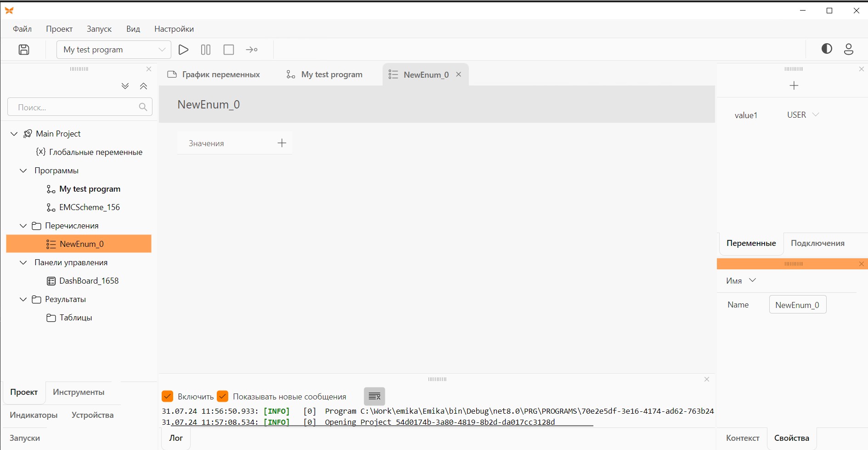
Task: Click the Глобальные переменные {x} icon
Action: click(41, 152)
